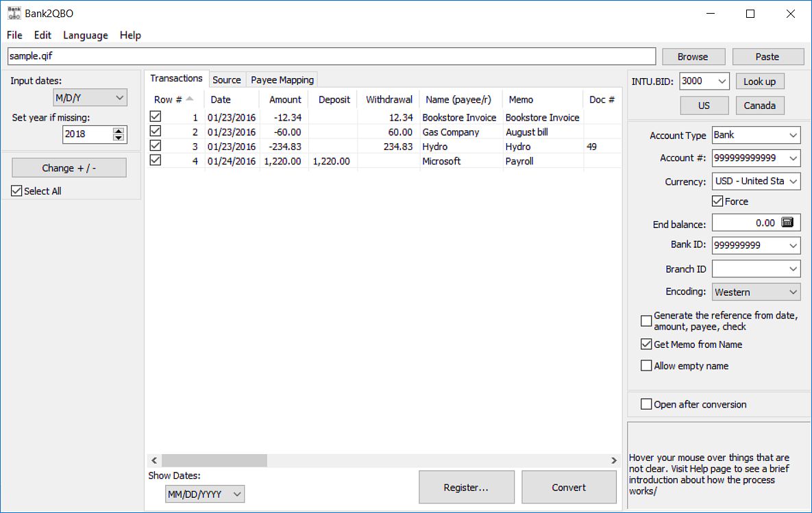Click the Deposit column header

[x=333, y=99]
